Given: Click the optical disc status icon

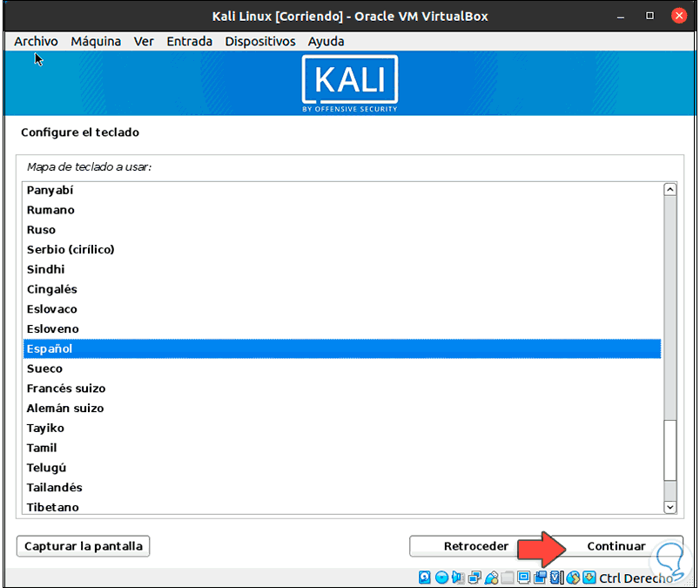Looking at the screenshot, I should point(441,578).
